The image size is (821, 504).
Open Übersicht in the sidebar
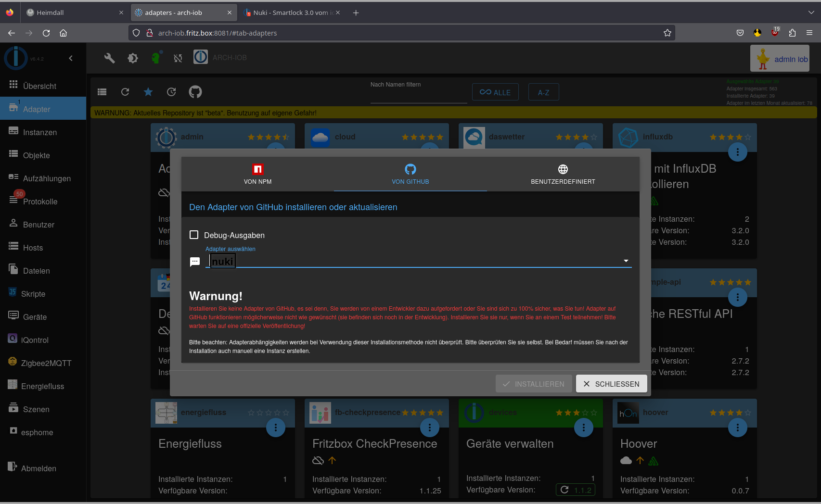[43, 86]
